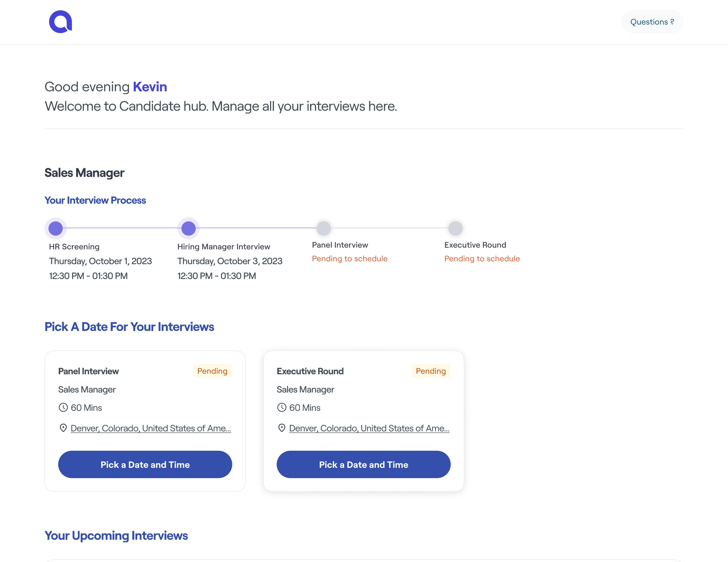728x562 pixels.
Task: Click the 'Thursday, October 1, 2023' date
Action: coord(100,261)
